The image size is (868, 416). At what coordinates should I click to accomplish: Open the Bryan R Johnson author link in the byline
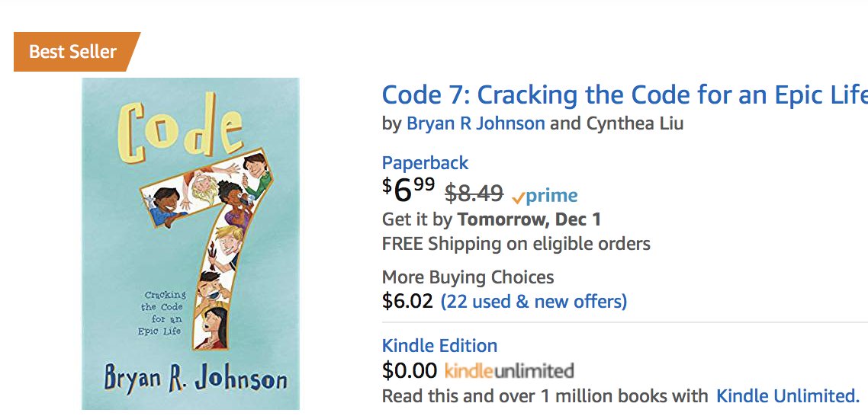[476, 123]
